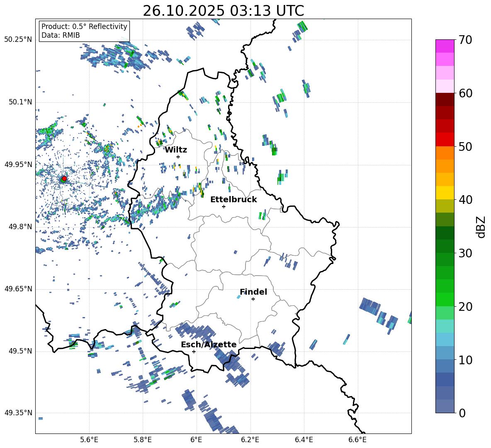
Task: Select the olive colorbar segment below 40
Action: pos(445,206)
